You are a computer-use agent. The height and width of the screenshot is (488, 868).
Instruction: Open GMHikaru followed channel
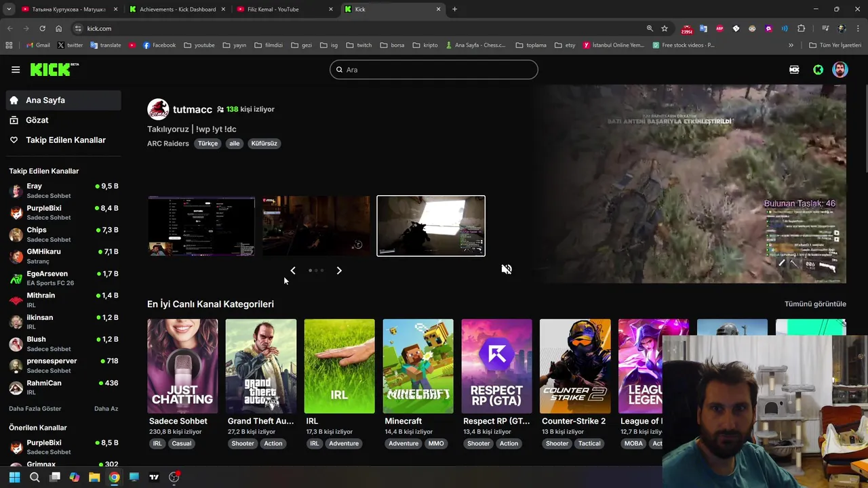pos(64,256)
